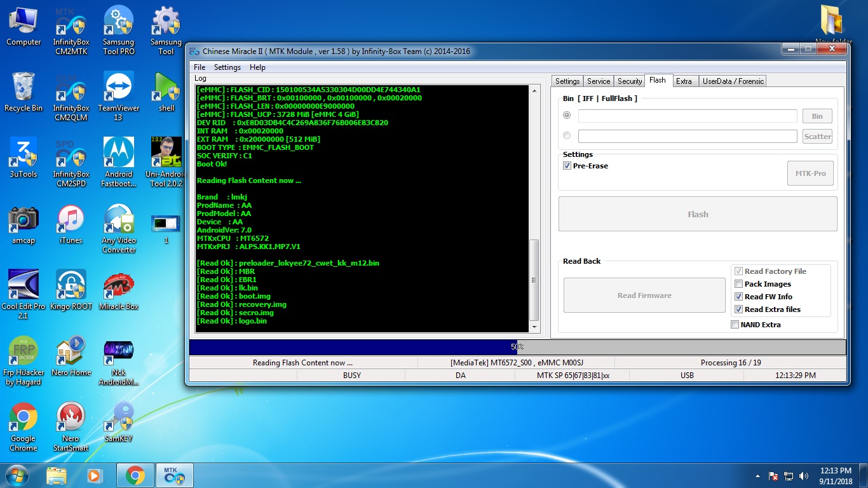Click the 50% progress bar
Viewport: 868px width, 488px height.
click(x=517, y=347)
